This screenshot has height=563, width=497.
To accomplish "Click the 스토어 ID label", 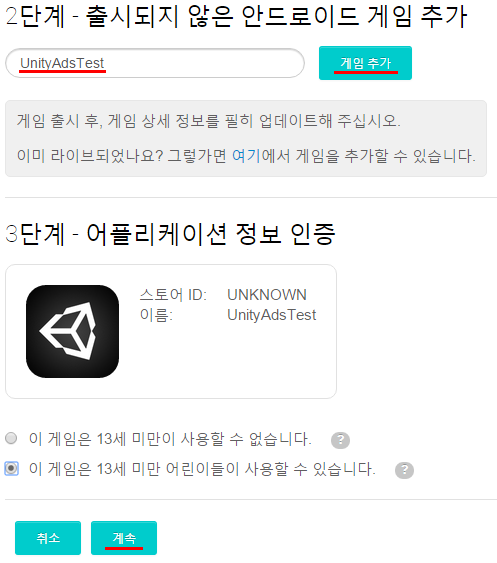I will click(173, 295).
